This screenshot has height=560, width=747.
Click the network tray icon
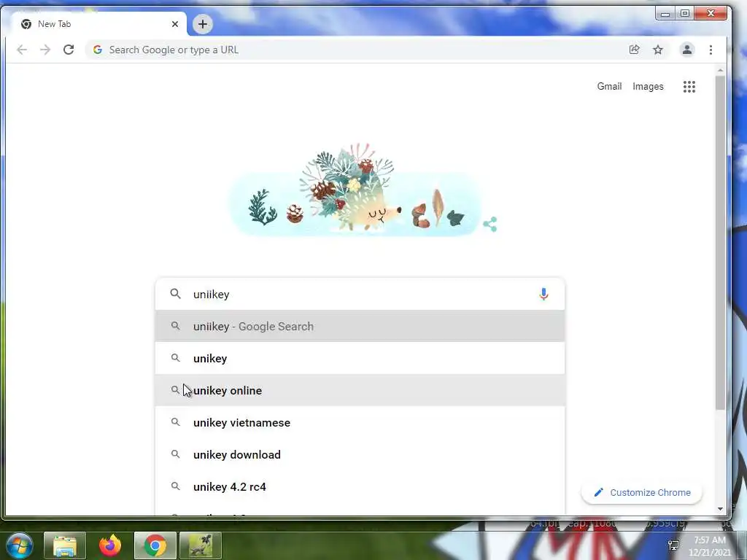tap(673, 545)
